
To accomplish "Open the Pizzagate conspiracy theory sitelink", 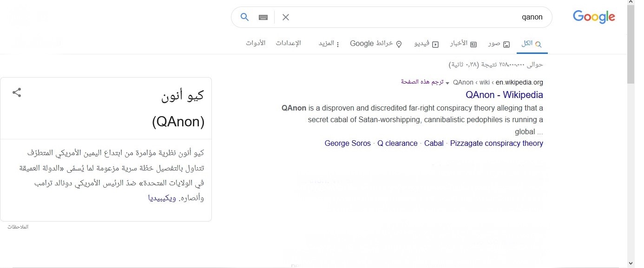I will point(496,143).
